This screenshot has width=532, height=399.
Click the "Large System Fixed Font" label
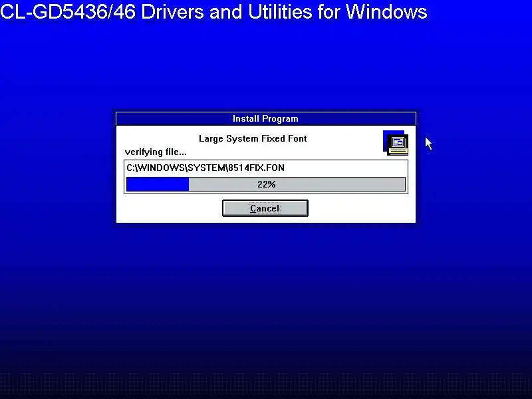pyautogui.click(x=253, y=138)
